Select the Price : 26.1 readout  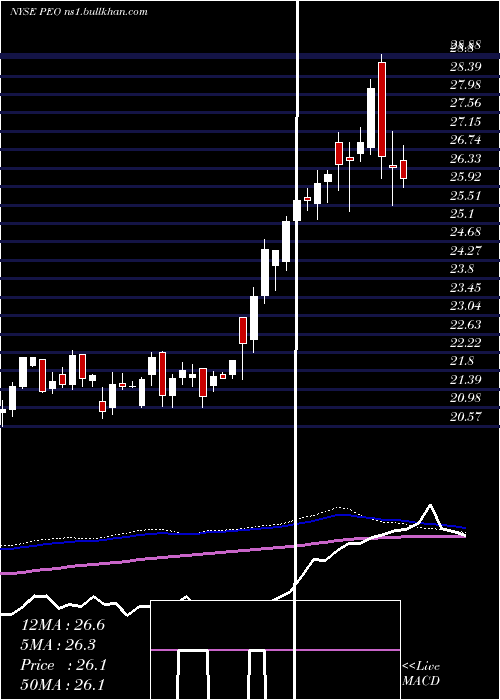click(x=63, y=665)
